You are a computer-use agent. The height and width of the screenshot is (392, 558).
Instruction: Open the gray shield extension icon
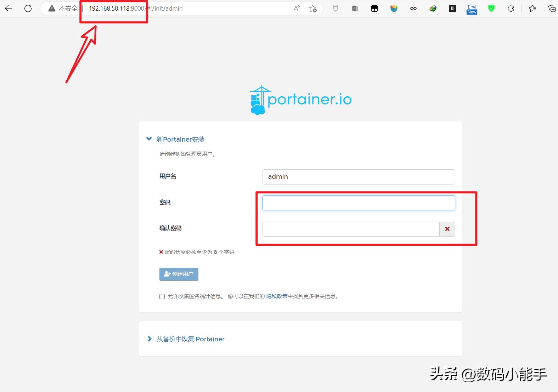pos(336,8)
